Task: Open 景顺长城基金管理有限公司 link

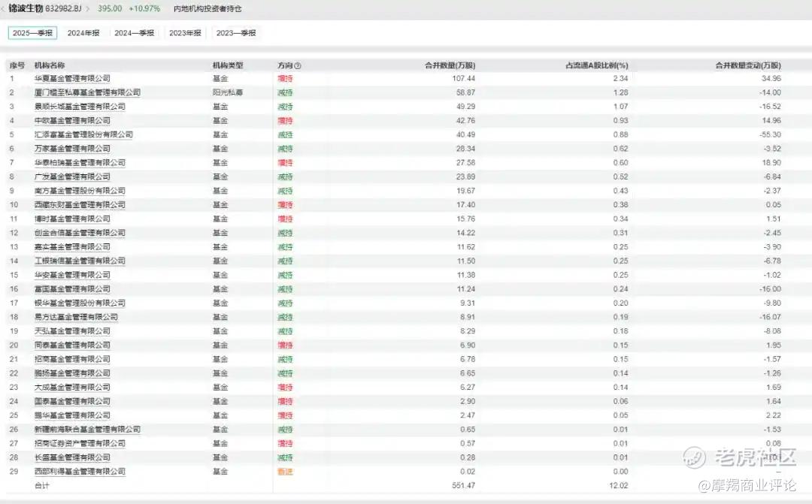Action: (80, 107)
